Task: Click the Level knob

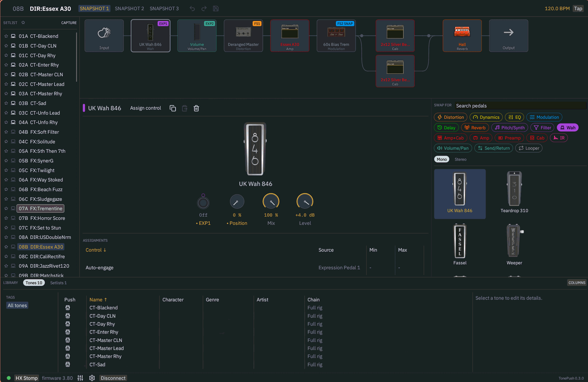Action: point(305,202)
